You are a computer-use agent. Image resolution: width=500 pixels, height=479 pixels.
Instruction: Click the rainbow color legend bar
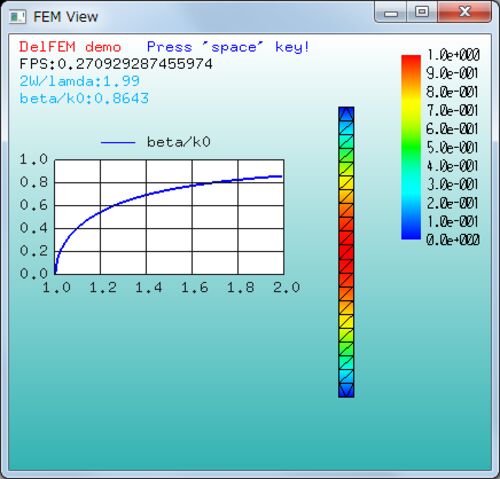[411, 147]
